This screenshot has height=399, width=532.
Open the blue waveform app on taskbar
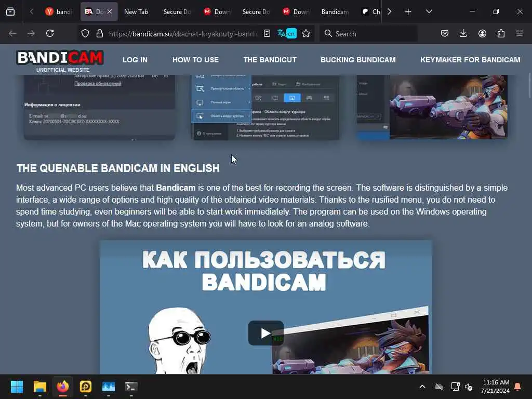coord(109,387)
